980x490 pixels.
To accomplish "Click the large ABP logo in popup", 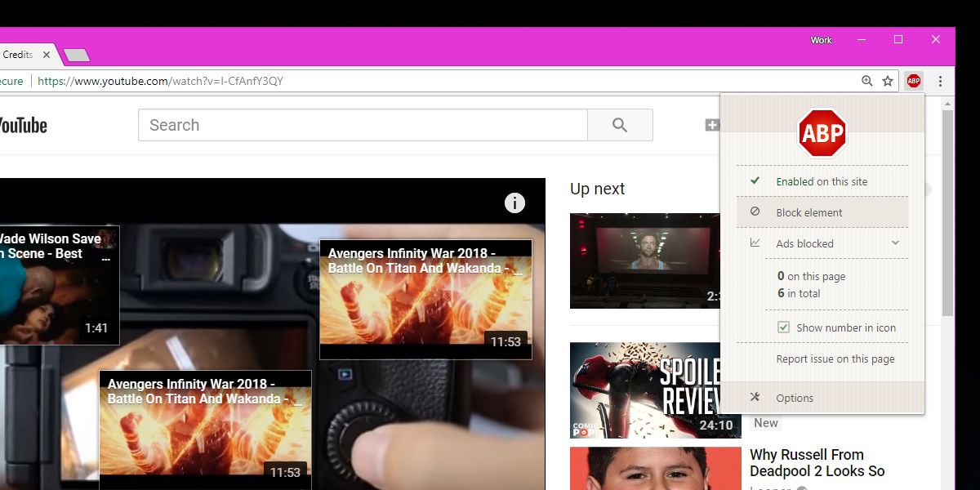I will [822, 132].
